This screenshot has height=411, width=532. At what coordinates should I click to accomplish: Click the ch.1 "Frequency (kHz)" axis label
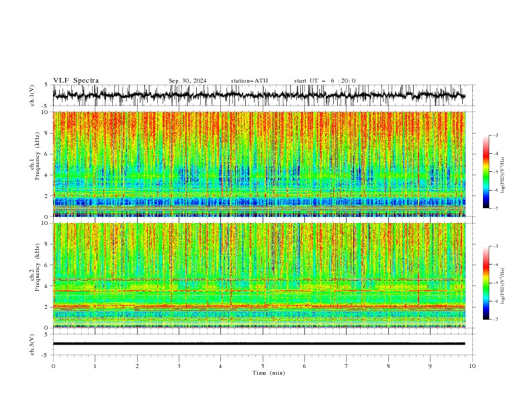tap(38, 156)
